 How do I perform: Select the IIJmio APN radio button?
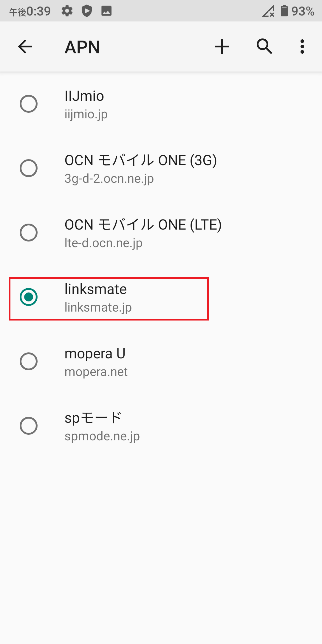[29, 104]
